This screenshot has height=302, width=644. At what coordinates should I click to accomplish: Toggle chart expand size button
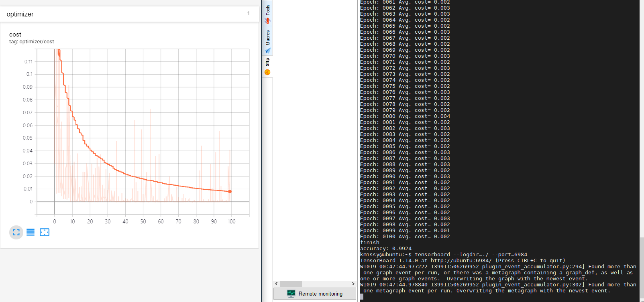click(16, 232)
